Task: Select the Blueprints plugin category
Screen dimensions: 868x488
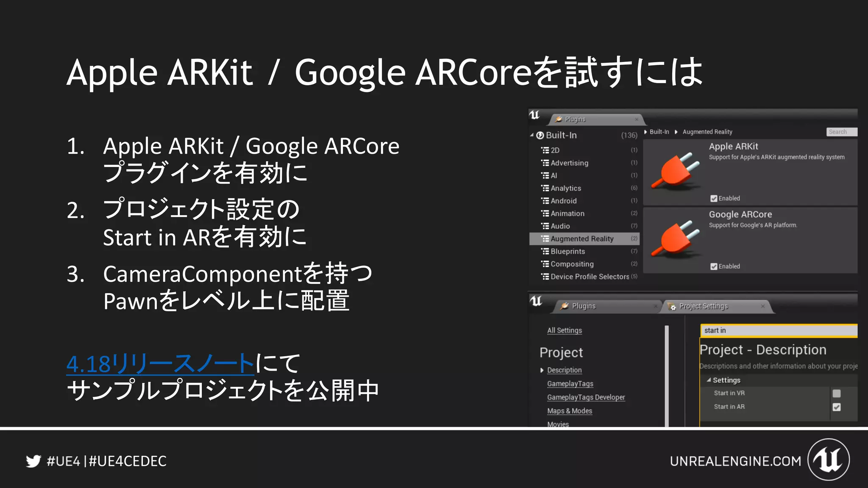Action: point(584,251)
